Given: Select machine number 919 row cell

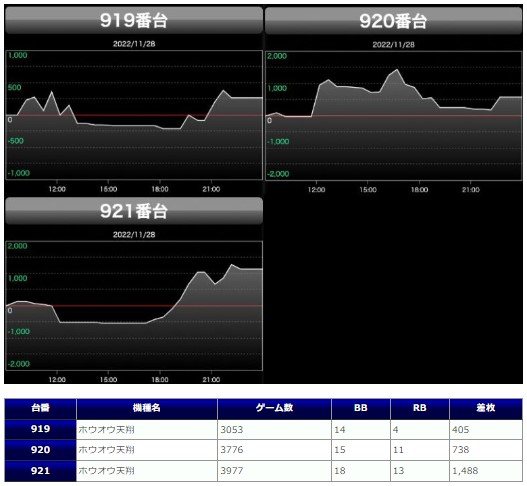Looking at the screenshot, I should point(40,429).
